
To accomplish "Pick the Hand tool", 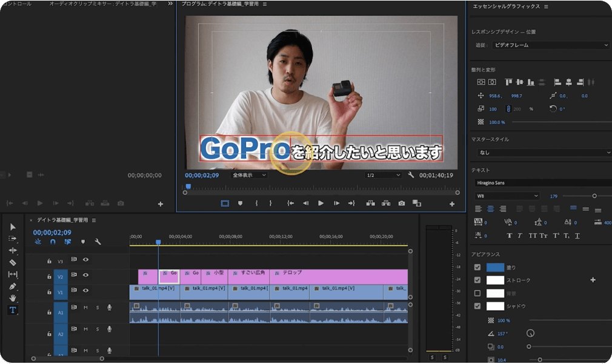I will [13, 298].
